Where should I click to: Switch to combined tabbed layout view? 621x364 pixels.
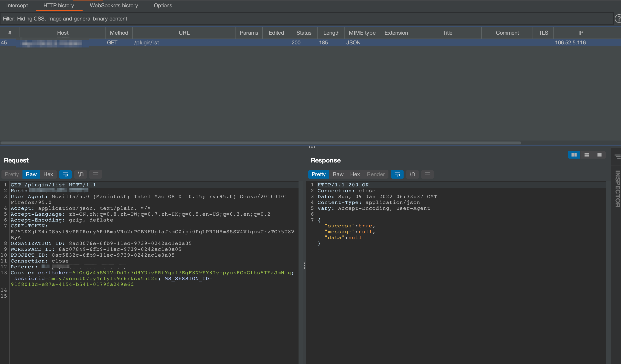(600, 155)
